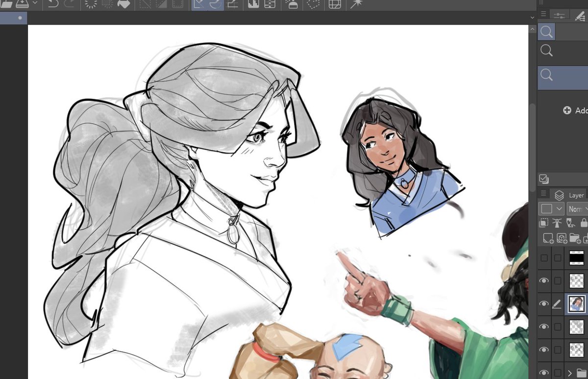
Task: Click the Deselect icon
Action: pos(145,4)
